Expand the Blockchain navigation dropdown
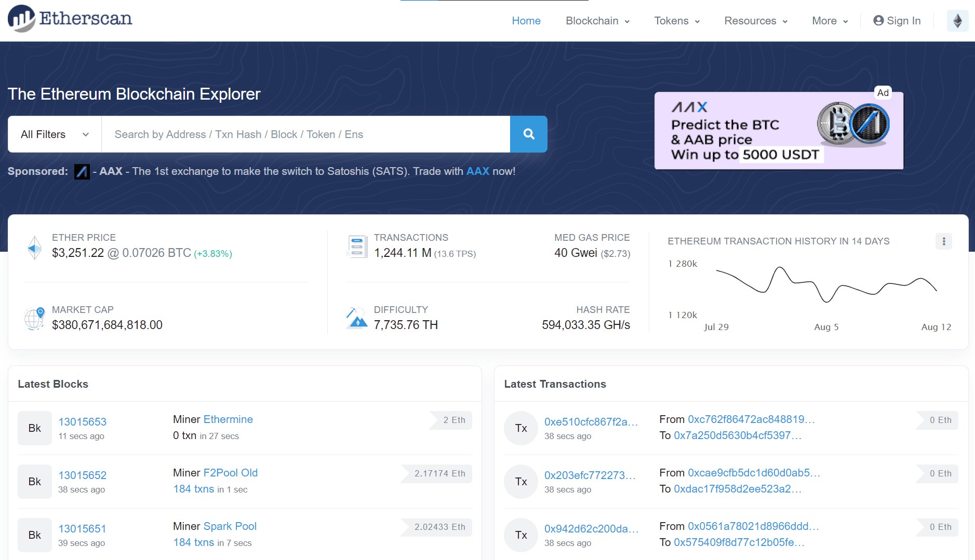The width and height of the screenshot is (975, 560). coord(597,20)
